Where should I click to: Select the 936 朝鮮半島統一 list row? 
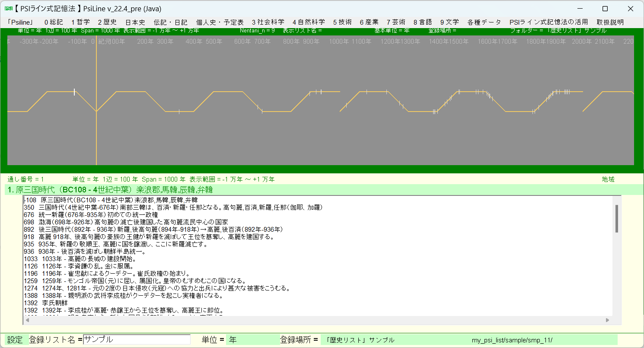(x=318, y=252)
